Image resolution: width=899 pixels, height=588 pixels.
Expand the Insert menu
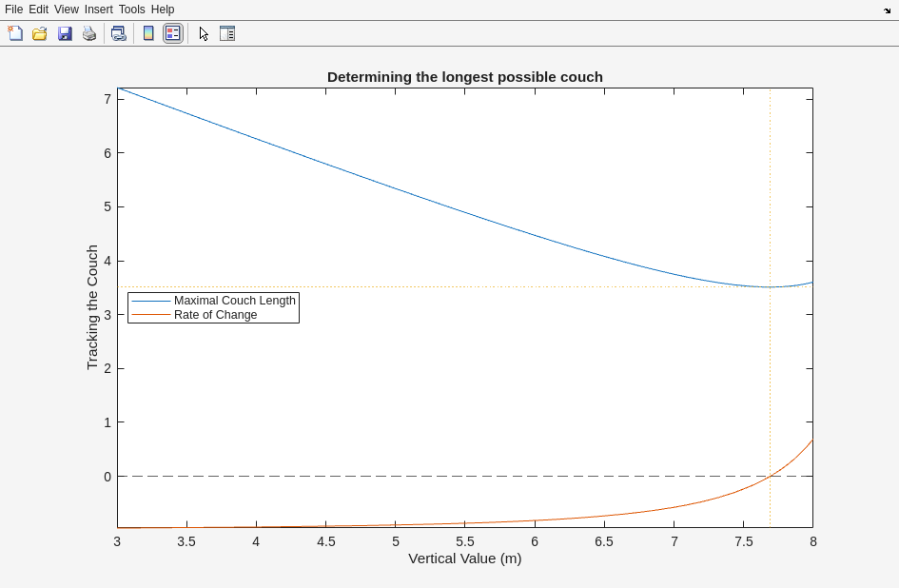point(98,10)
